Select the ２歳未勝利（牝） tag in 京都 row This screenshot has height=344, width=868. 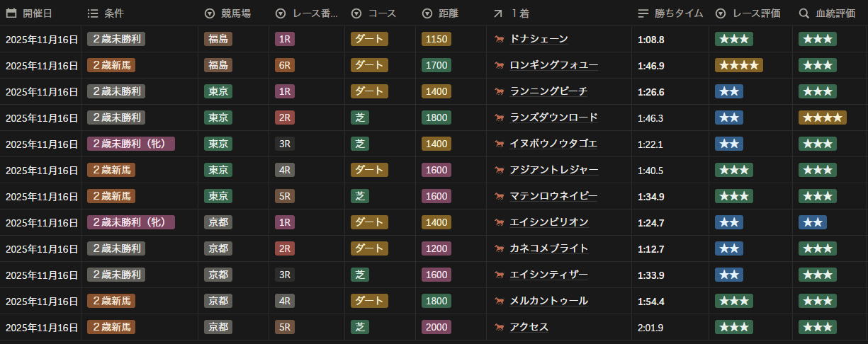130,223
